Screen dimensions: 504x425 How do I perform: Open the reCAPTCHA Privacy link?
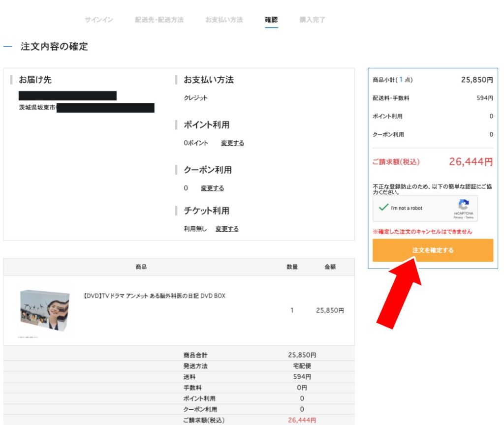tap(458, 217)
